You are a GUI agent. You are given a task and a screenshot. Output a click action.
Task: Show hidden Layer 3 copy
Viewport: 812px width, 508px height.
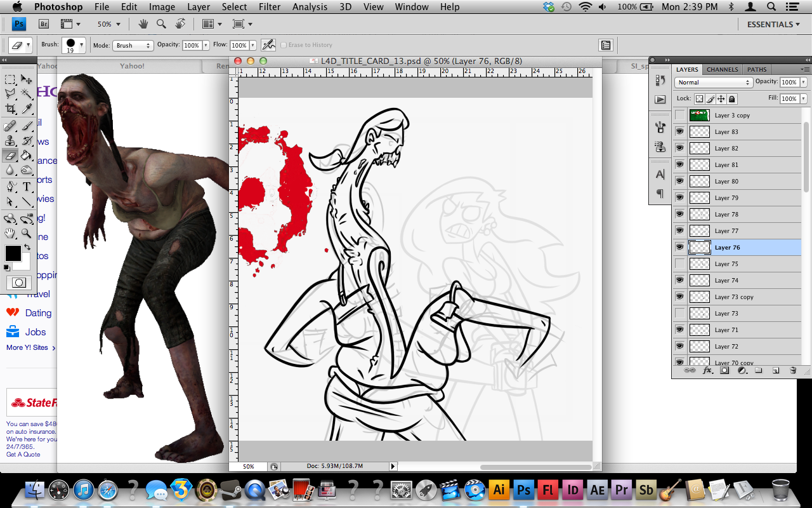coord(680,115)
